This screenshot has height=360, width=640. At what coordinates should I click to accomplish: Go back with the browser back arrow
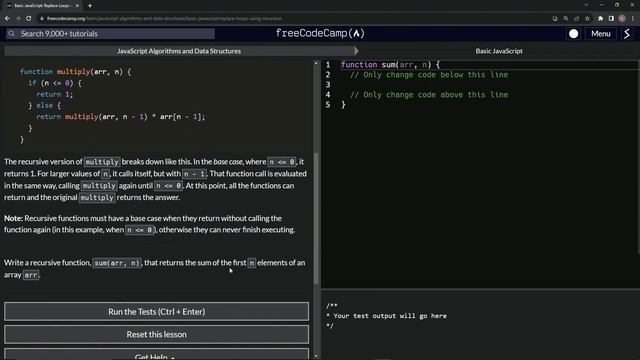point(7,18)
